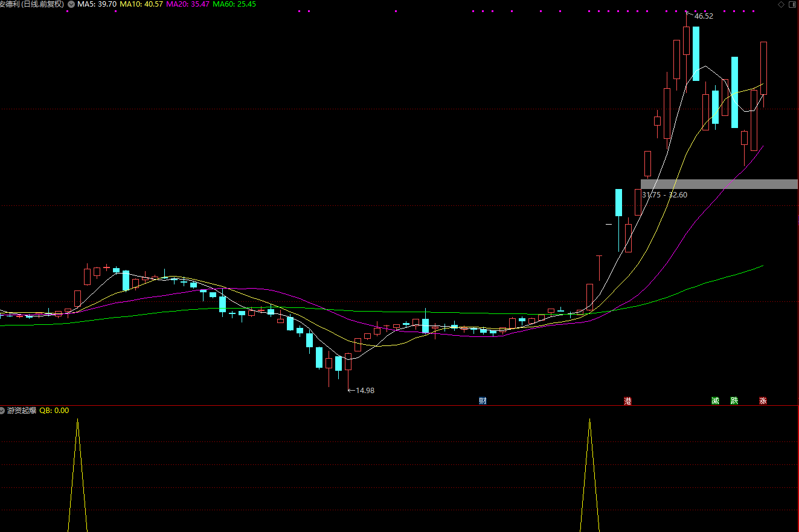Select the MA5: 39.70 moving average label
799x532 pixels.
click(x=97, y=4)
